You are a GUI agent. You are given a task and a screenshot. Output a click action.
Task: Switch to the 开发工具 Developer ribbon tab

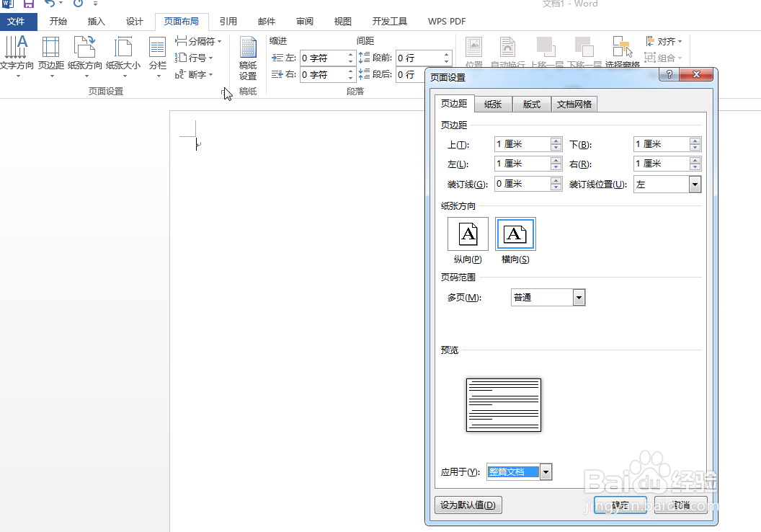390,22
